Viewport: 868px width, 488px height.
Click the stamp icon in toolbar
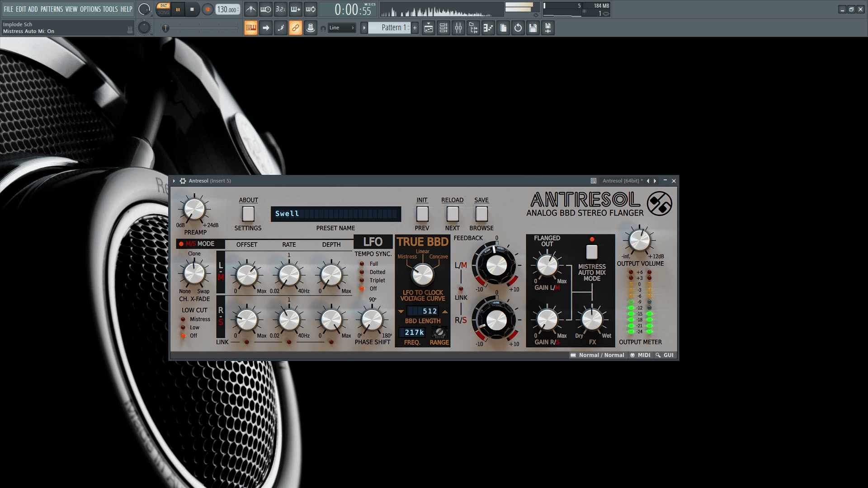(311, 28)
